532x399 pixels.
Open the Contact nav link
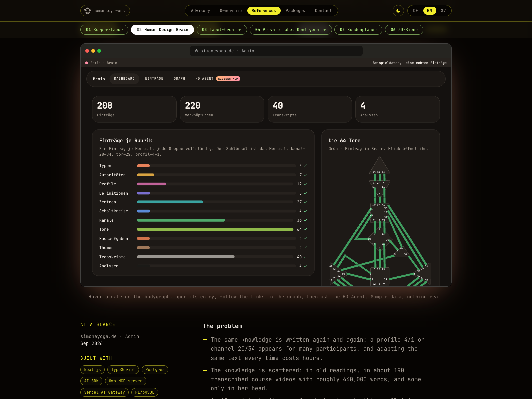323,11
